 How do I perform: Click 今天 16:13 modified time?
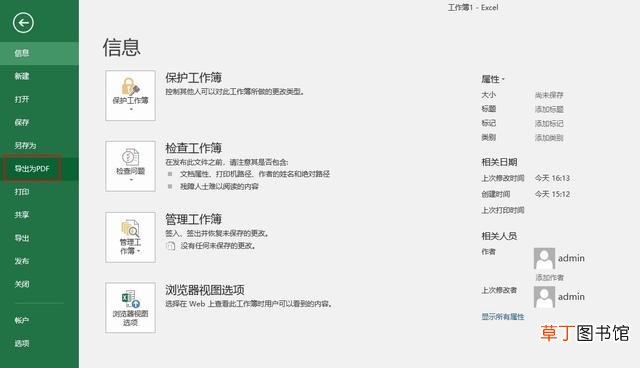tap(552, 178)
